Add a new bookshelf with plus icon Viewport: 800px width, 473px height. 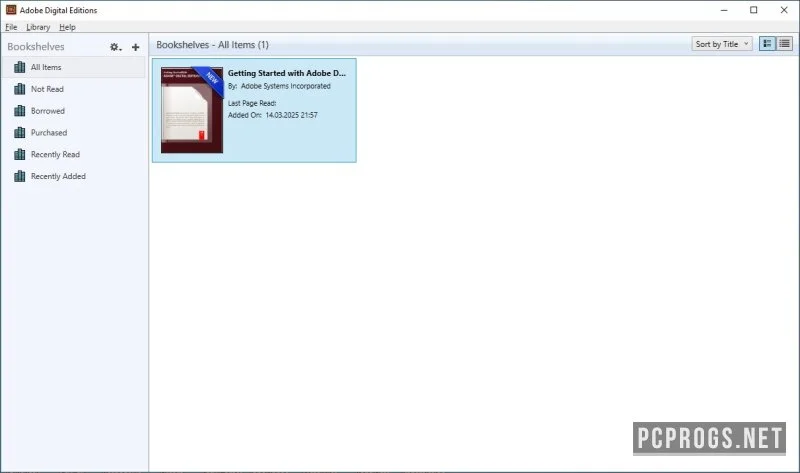click(x=136, y=47)
